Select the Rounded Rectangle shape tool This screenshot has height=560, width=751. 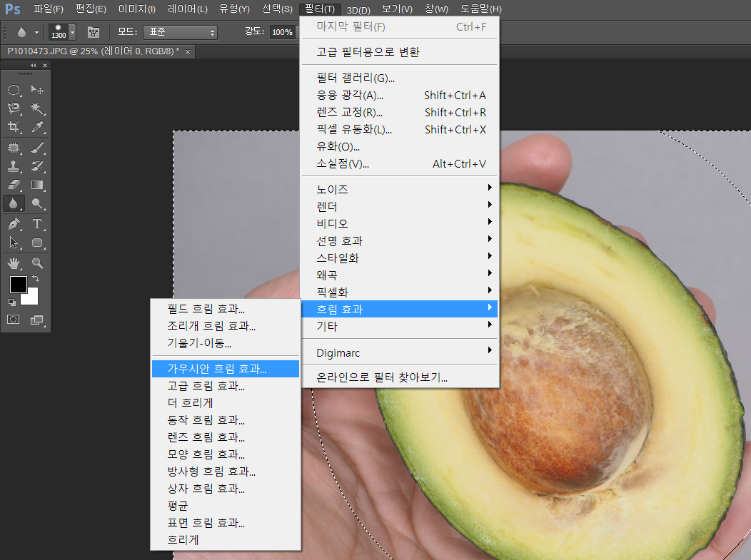click(37, 243)
